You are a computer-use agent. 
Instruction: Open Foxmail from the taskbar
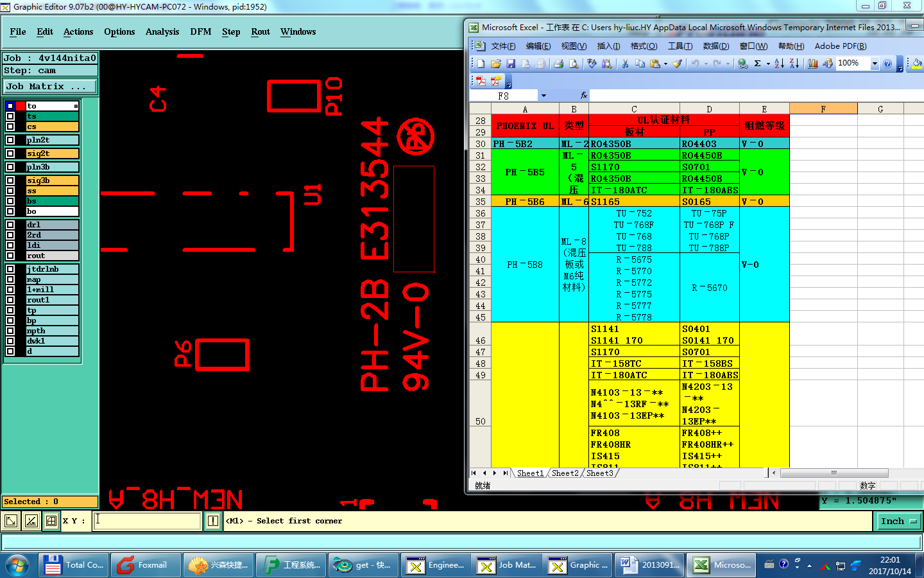146,565
